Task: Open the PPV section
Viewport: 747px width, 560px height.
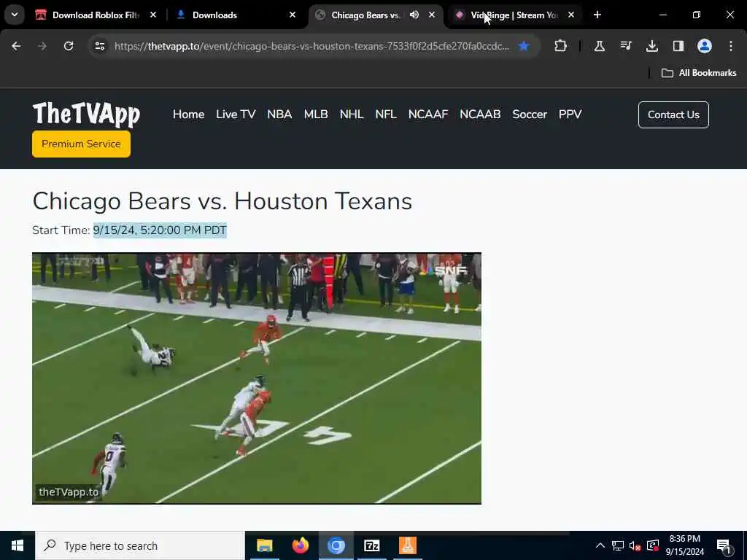Action: tap(570, 114)
